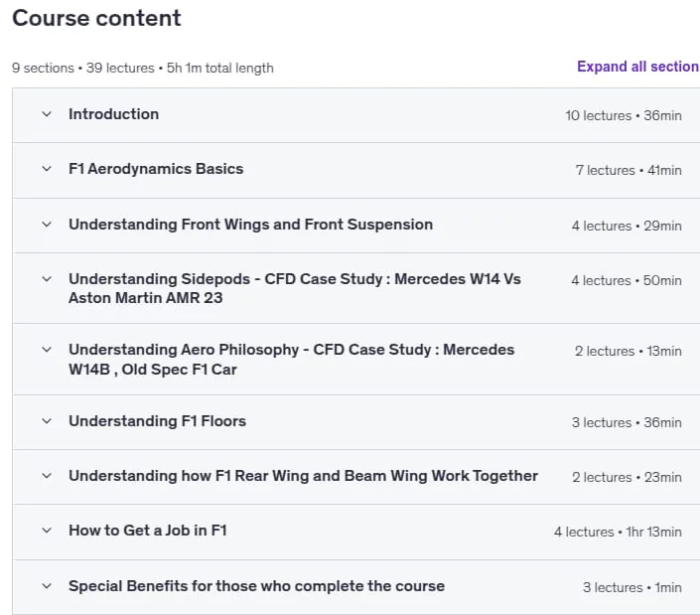Select Mercedes W14 Vs Aston Martin section title

tap(295, 288)
